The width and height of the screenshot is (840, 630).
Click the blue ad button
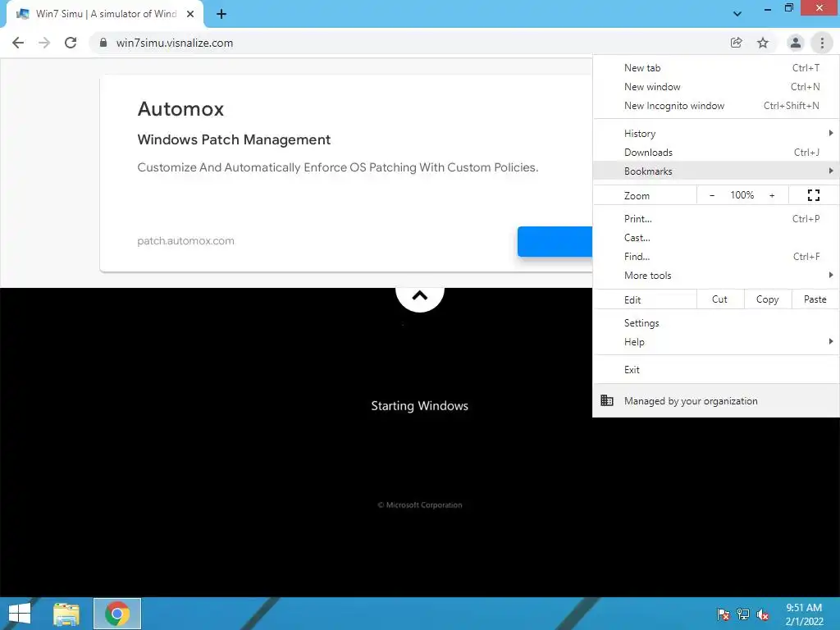pyautogui.click(x=555, y=242)
